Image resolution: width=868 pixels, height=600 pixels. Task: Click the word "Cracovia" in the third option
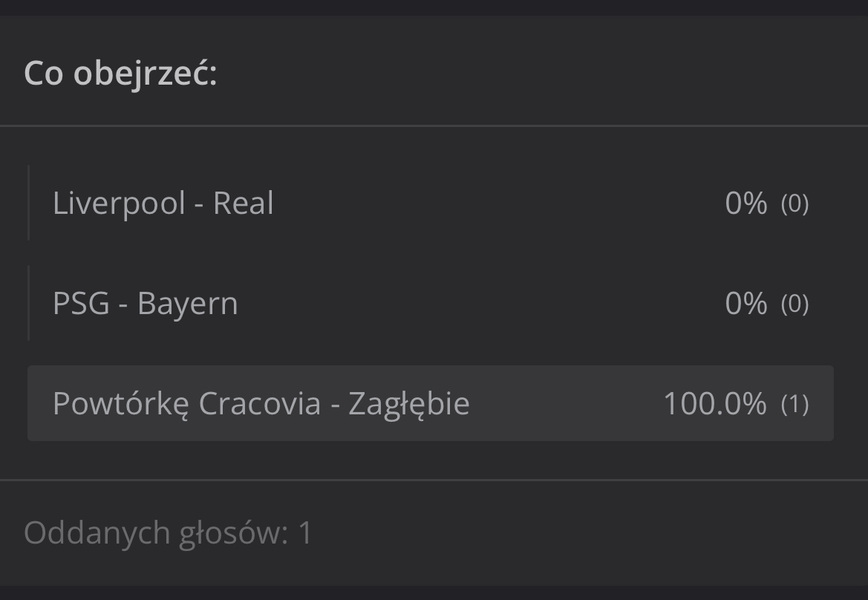259,404
